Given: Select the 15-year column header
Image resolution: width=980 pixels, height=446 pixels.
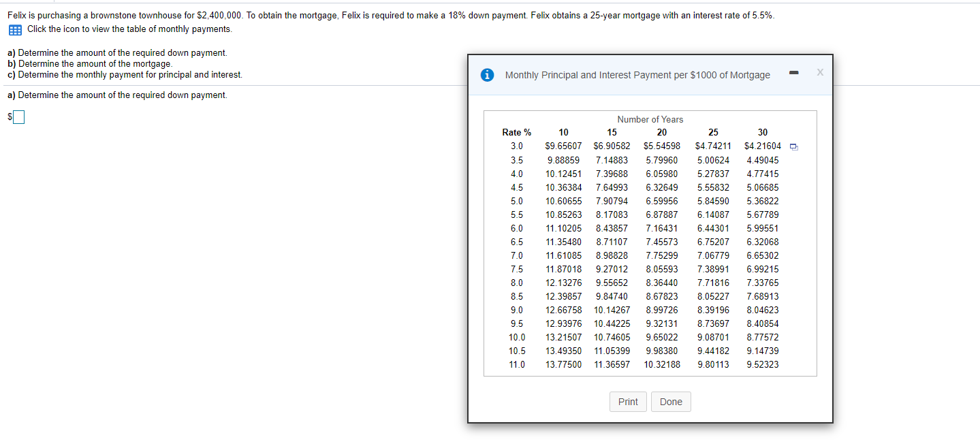Looking at the screenshot, I should [612, 132].
